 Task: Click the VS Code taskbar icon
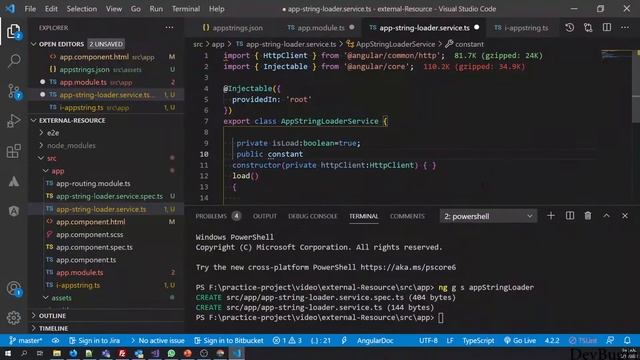237,353
